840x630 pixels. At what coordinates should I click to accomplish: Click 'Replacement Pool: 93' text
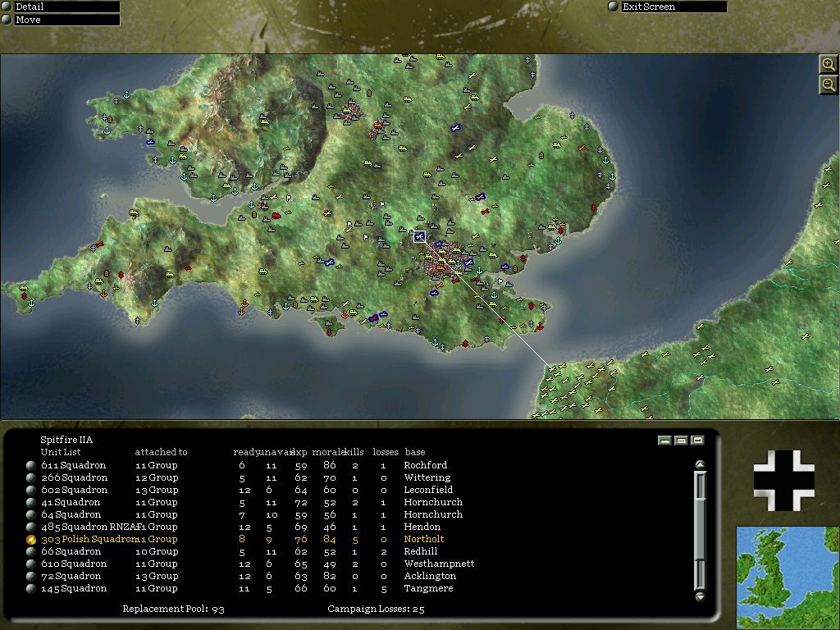tap(174, 609)
